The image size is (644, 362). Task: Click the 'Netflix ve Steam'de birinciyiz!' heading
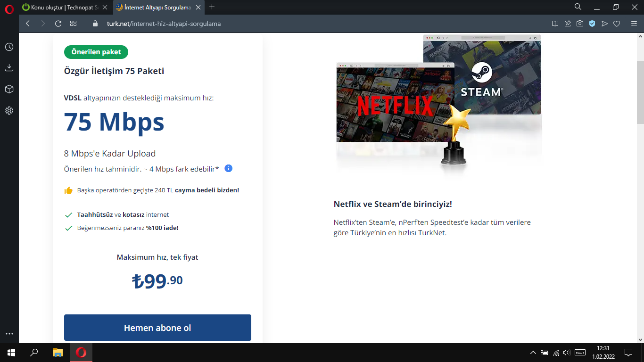(393, 204)
